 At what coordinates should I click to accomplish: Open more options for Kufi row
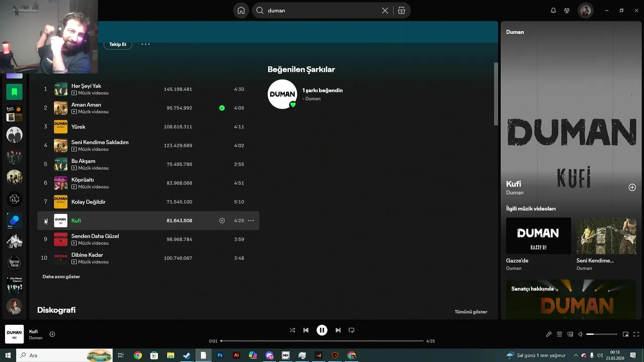(x=251, y=221)
